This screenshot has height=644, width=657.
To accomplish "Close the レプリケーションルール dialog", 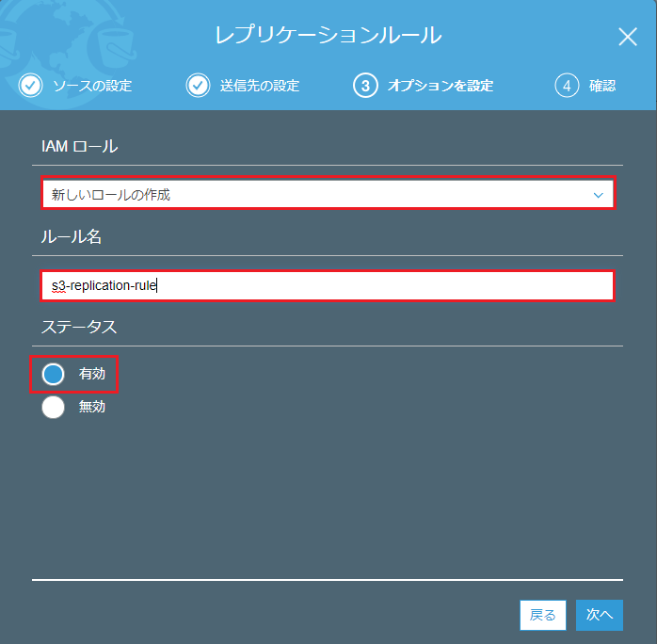I will pos(628,37).
